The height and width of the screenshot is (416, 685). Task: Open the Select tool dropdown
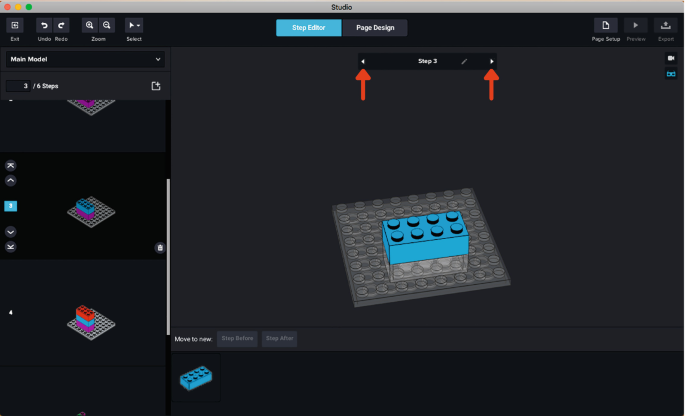pyautogui.click(x=134, y=25)
